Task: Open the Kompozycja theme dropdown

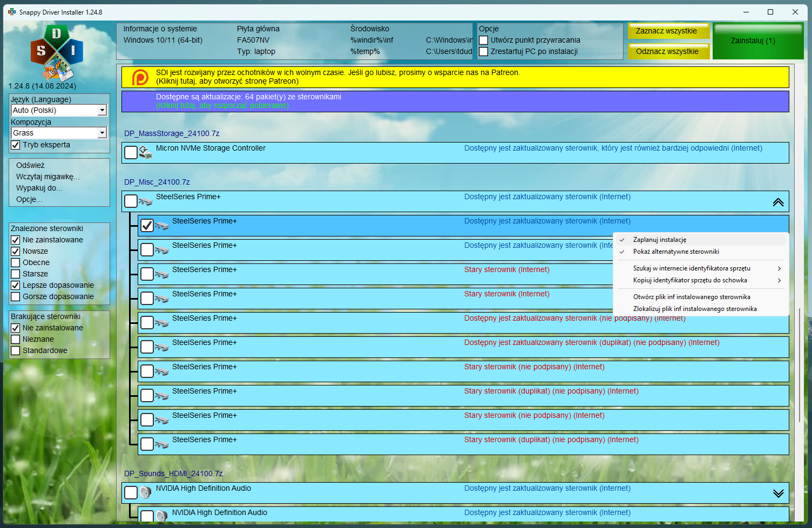Action: [102, 133]
